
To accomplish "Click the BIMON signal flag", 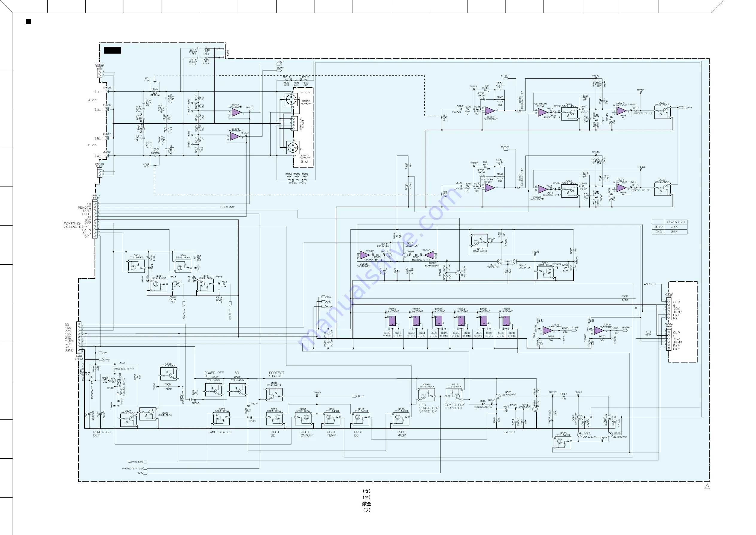I will [x=505, y=149].
